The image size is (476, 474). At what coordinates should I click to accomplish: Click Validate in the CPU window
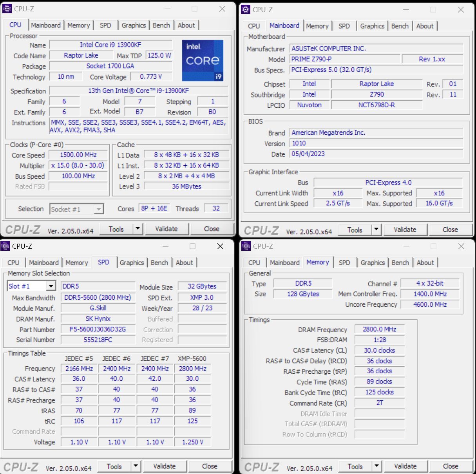(167, 229)
